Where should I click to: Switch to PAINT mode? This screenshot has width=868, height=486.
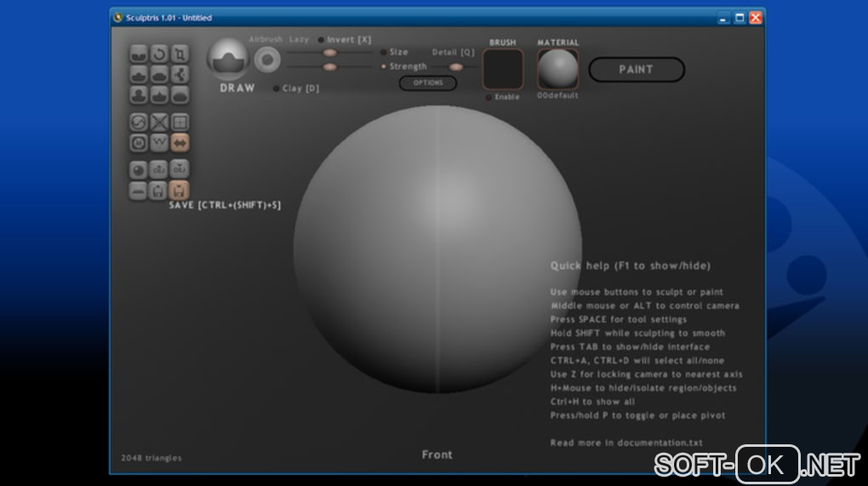click(x=637, y=70)
